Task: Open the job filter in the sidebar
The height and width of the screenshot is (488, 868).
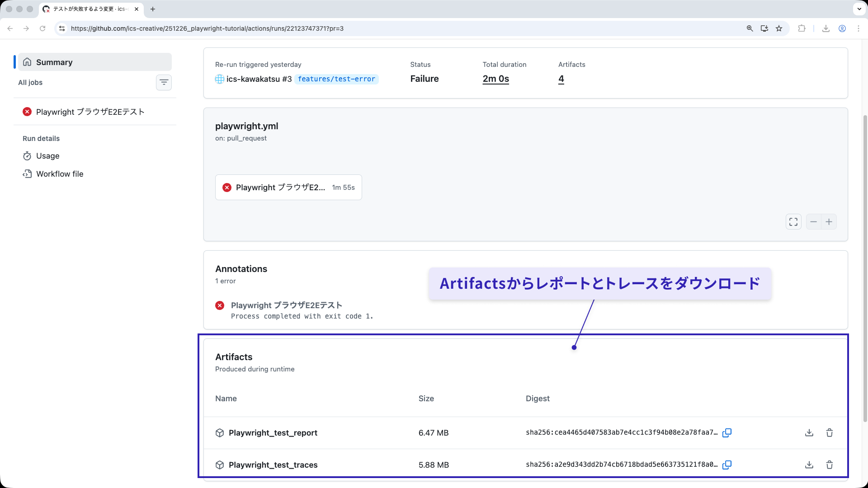Action: pos(164,82)
